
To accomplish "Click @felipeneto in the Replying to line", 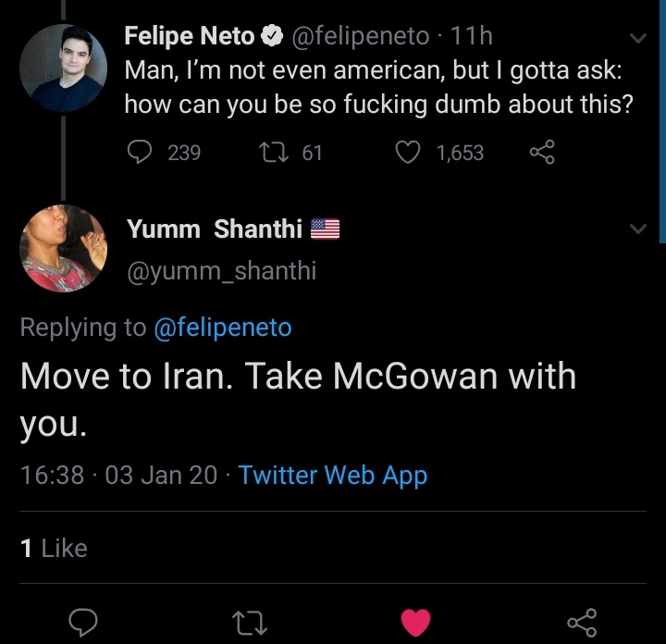I will click(x=222, y=328).
